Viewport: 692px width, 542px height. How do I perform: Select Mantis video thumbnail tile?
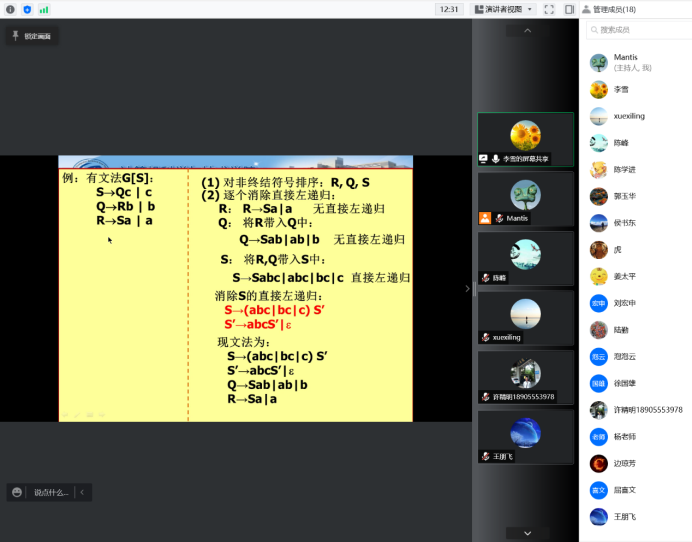coord(525,198)
